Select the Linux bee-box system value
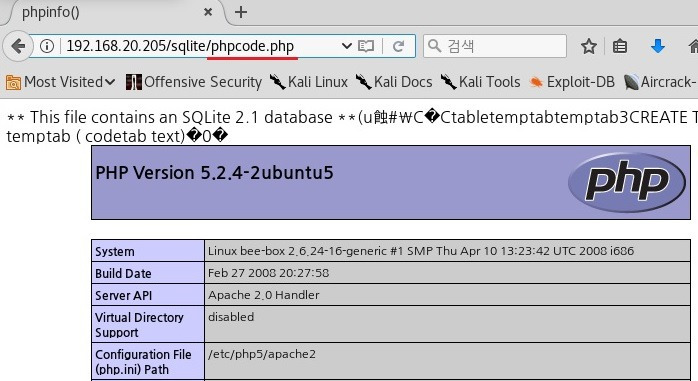 (421, 251)
